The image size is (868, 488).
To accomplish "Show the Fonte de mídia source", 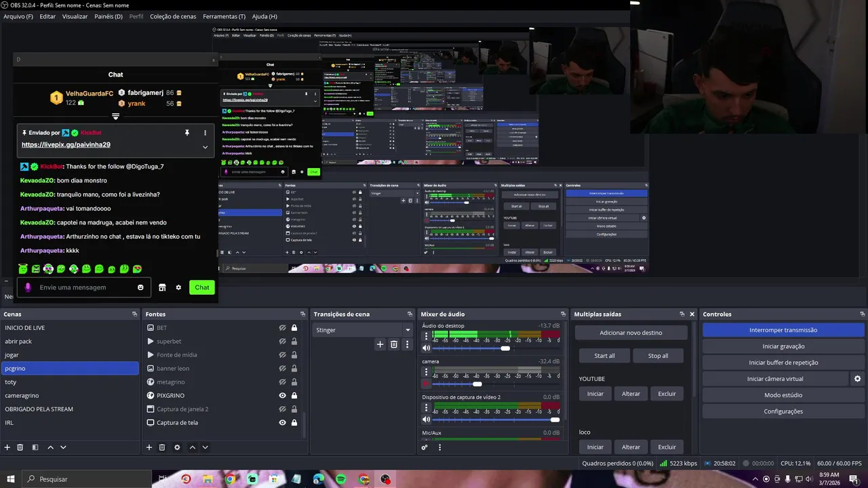I will point(282,354).
